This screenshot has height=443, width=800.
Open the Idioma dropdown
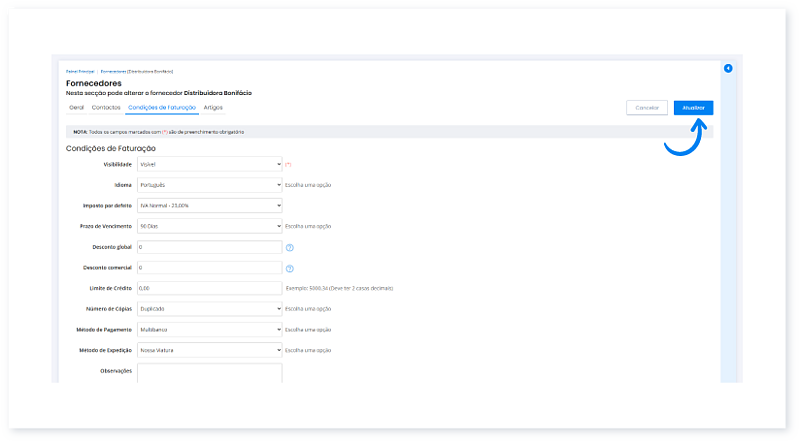tap(209, 184)
